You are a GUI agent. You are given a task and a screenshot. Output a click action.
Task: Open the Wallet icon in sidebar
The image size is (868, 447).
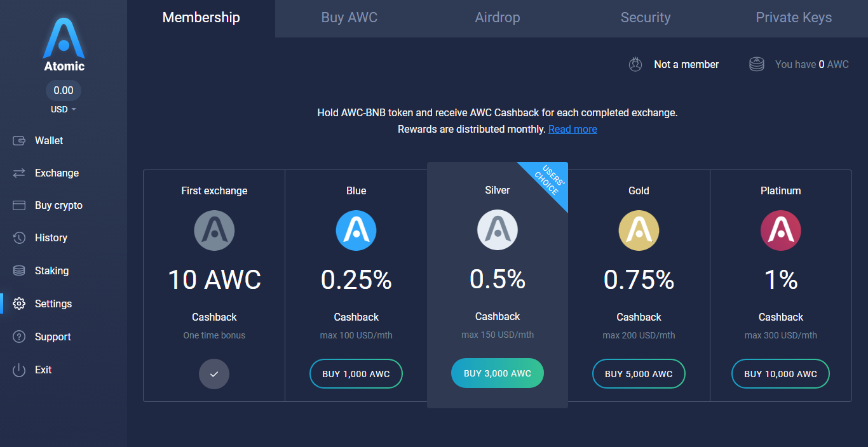[x=19, y=141]
